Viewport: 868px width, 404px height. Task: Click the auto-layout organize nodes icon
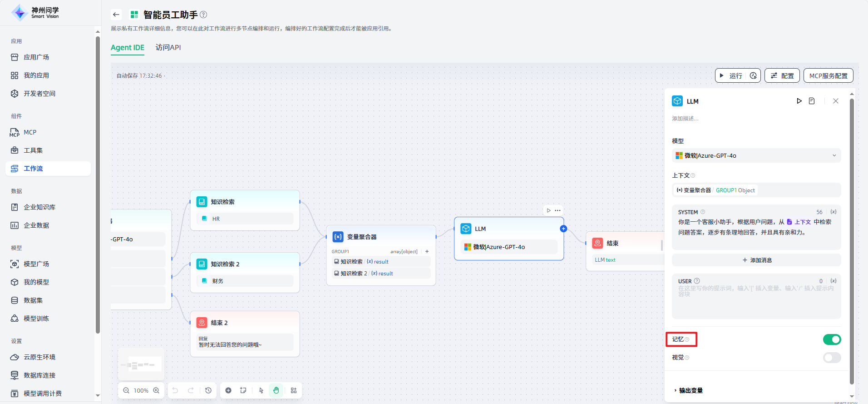[294, 390]
